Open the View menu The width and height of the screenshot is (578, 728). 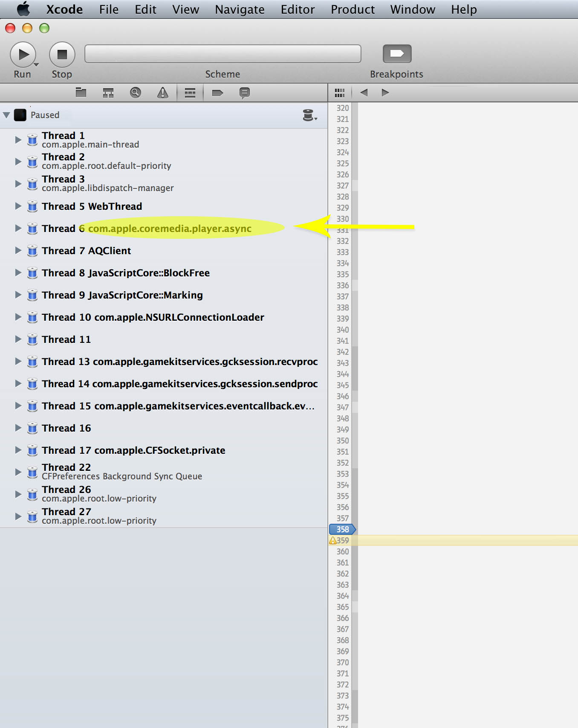click(x=185, y=9)
